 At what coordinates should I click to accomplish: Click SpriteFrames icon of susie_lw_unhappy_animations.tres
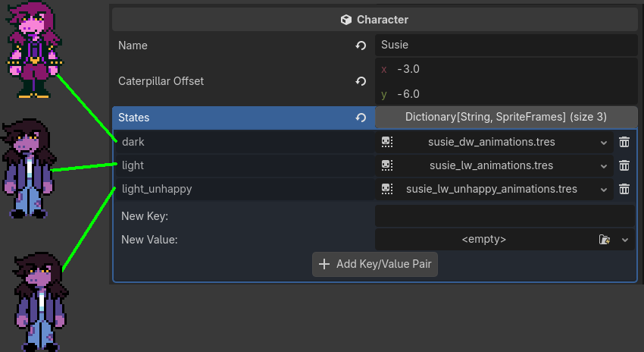(387, 189)
